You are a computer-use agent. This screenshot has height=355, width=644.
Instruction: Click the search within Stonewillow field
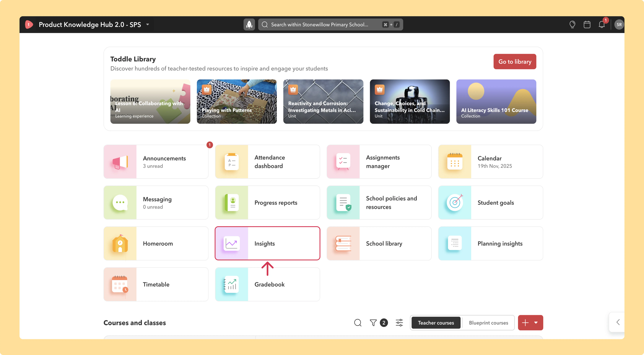click(331, 24)
